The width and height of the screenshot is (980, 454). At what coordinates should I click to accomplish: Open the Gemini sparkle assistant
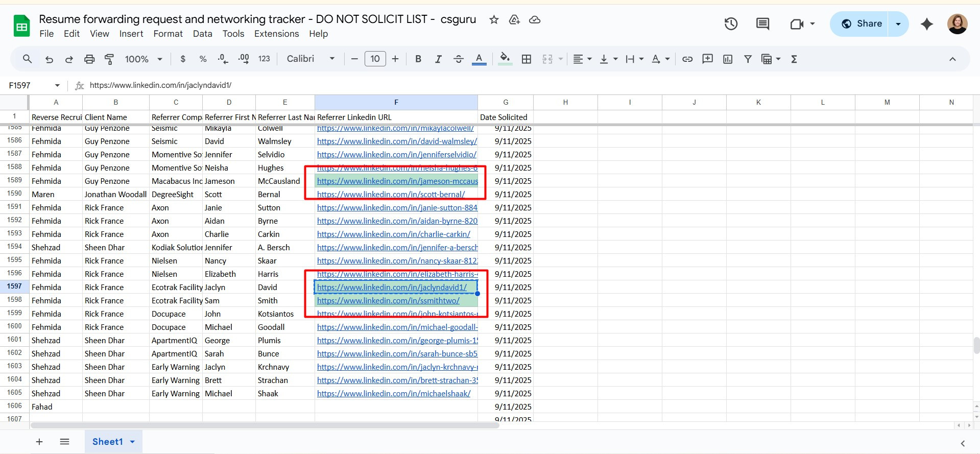point(927,23)
